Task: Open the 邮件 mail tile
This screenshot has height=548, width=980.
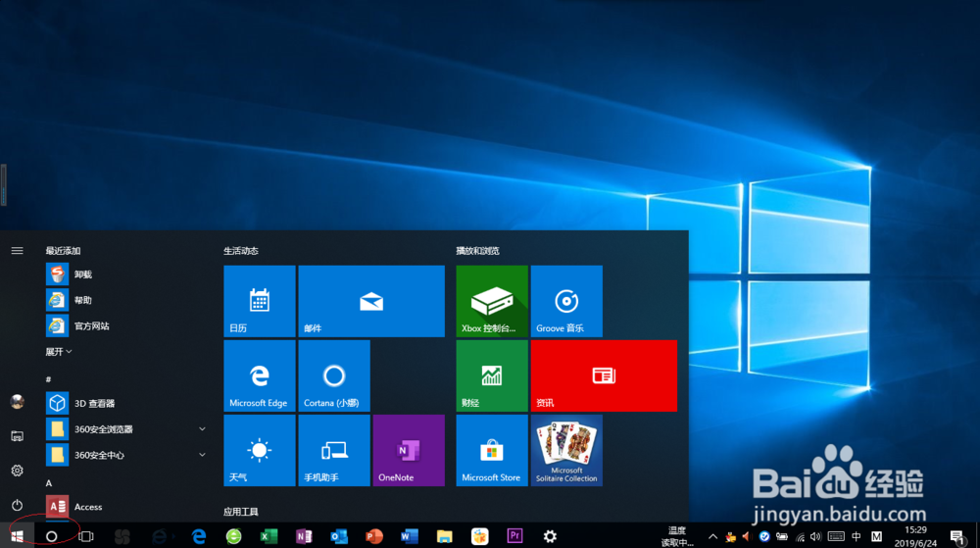Action: pos(371,301)
